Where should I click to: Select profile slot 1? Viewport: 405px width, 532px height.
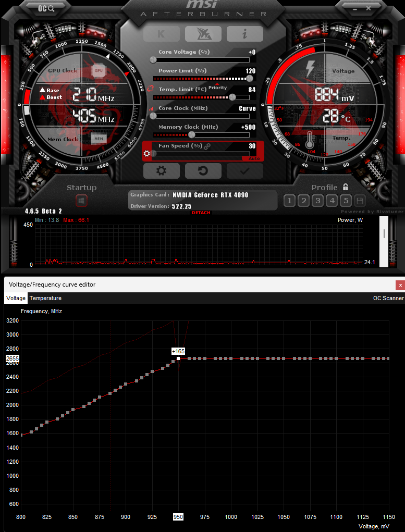point(290,201)
